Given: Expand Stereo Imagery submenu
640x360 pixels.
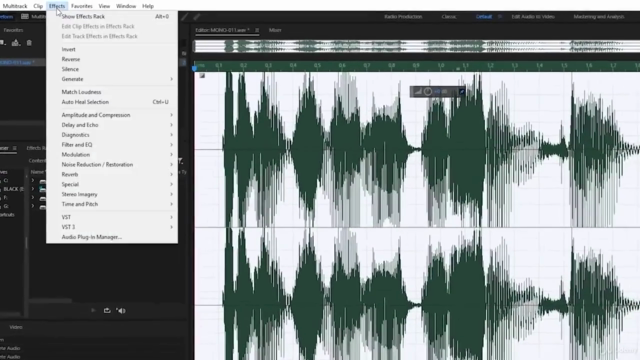Looking at the screenshot, I should [x=112, y=194].
